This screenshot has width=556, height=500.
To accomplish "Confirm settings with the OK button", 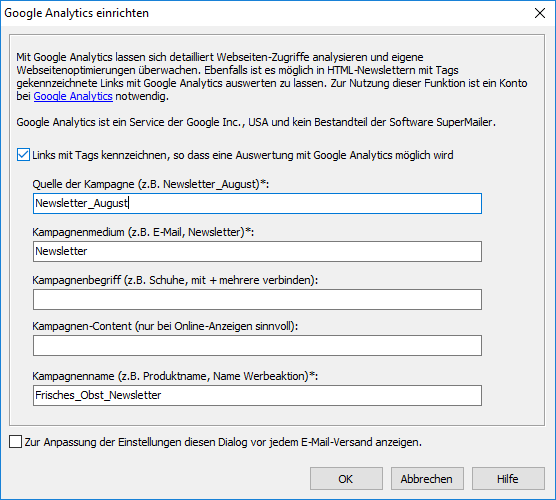I will pyautogui.click(x=346, y=479).
